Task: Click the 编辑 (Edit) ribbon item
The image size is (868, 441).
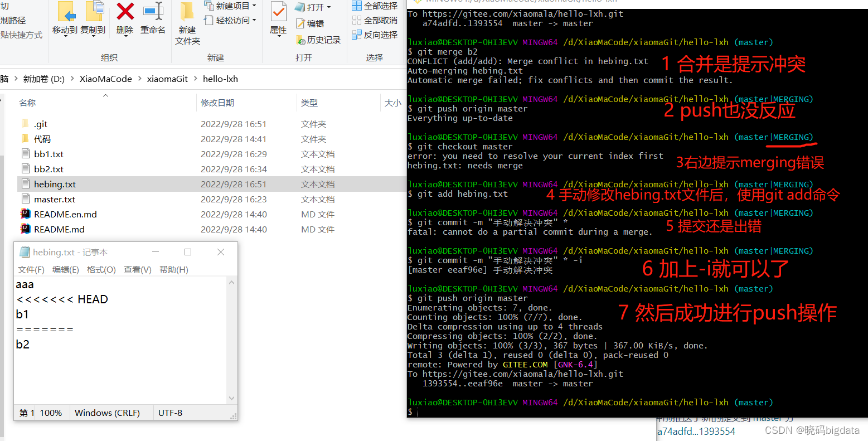Action: pos(310,23)
